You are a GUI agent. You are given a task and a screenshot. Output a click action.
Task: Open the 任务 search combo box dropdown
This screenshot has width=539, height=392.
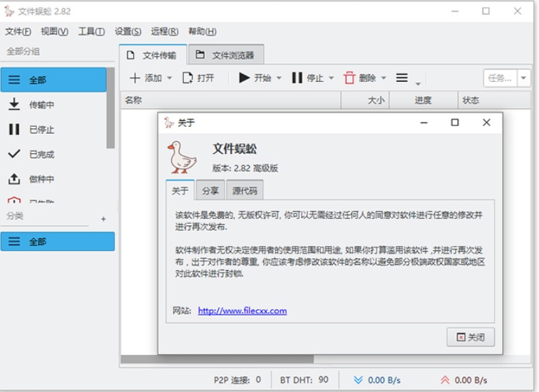[x=525, y=78]
